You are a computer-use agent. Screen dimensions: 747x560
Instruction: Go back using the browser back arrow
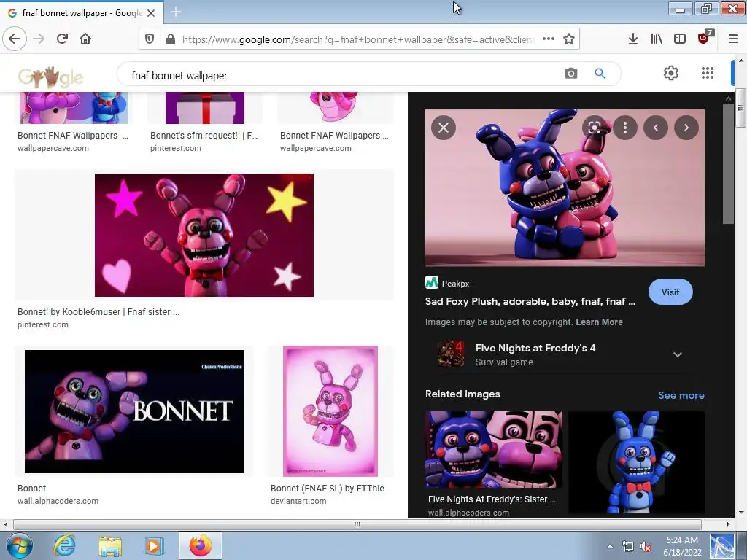coord(15,39)
